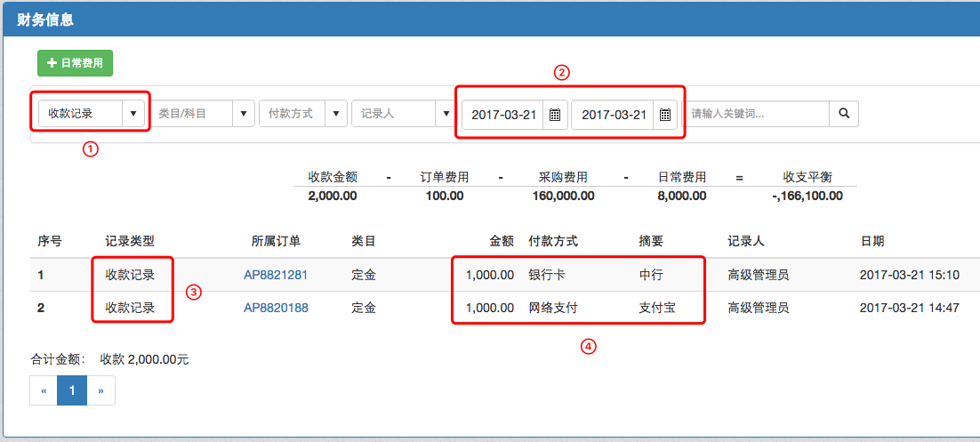
Task: Click the green 日常费用 add button
Action: [x=75, y=63]
